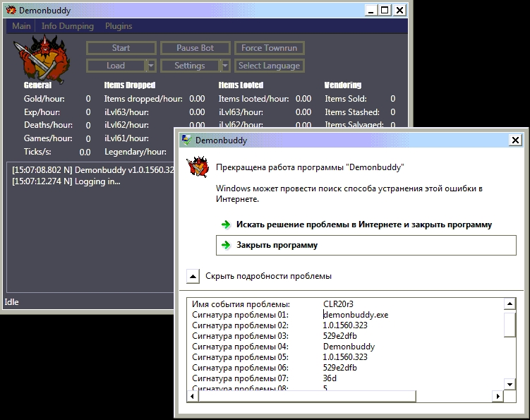The height and width of the screenshot is (420, 530).
Task: Open the Load button dropdown arrow
Action: coord(150,66)
